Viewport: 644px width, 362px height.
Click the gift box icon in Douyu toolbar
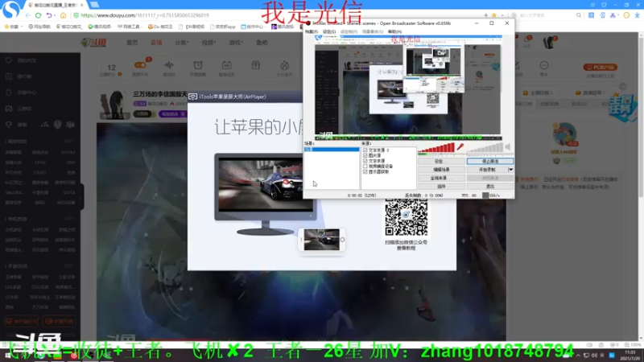(x=255, y=65)
